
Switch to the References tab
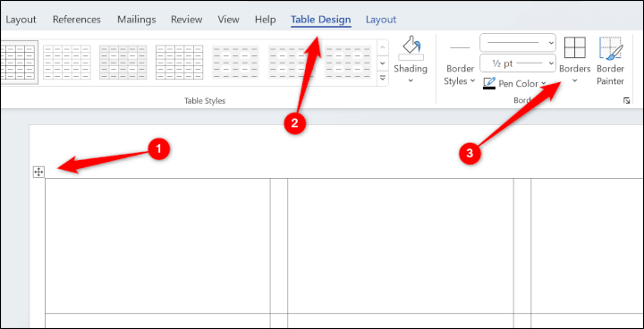(77, 20)
